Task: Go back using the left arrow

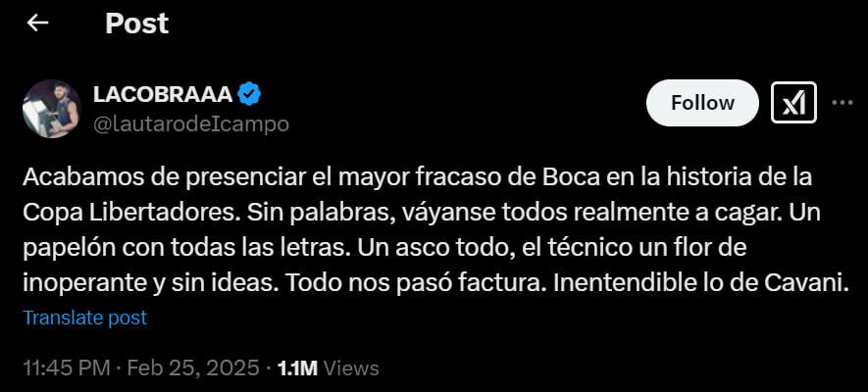Action: 37,24
